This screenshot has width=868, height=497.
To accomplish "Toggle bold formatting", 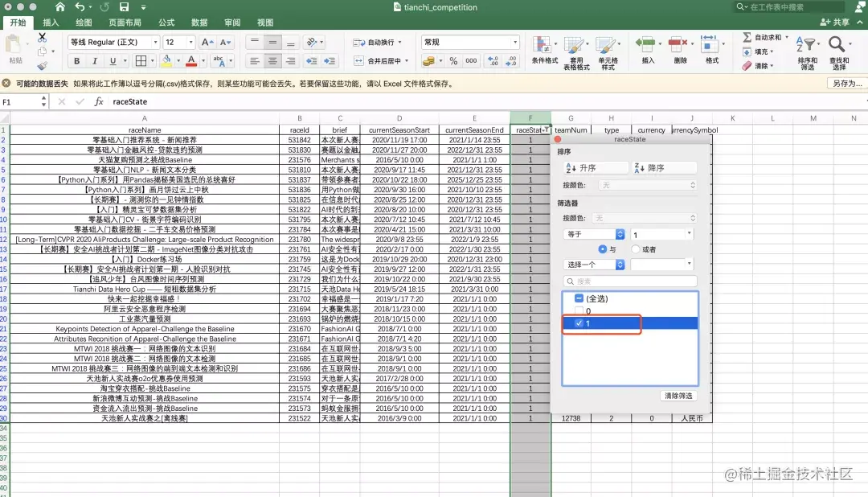I will 77,61.
